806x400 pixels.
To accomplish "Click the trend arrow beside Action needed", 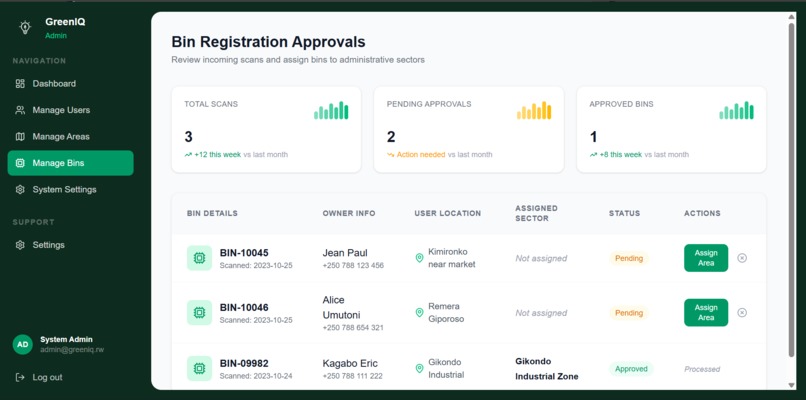I will [391, 155].
